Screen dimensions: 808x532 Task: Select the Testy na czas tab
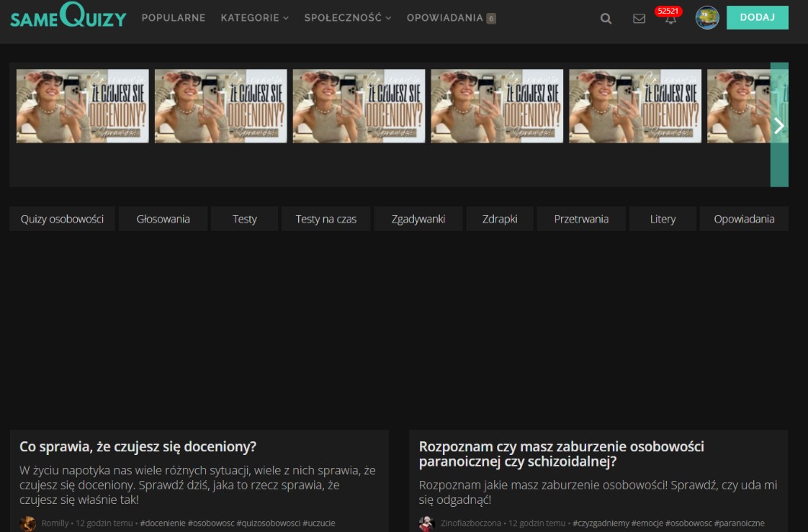(x=325, y=219)
